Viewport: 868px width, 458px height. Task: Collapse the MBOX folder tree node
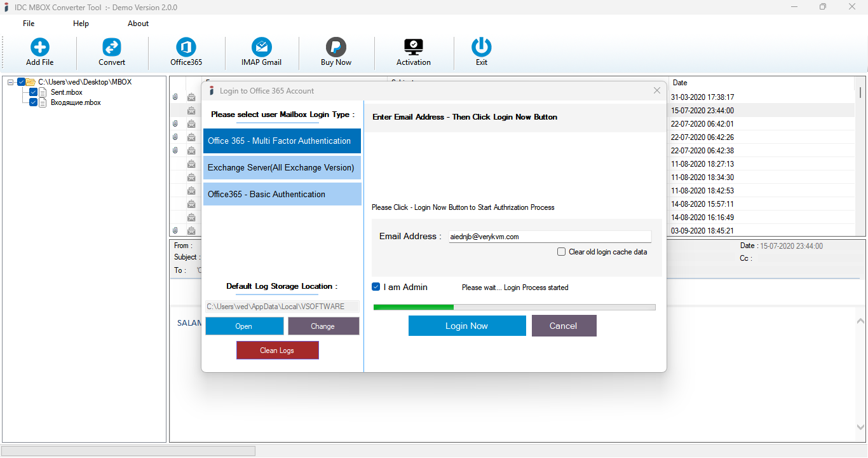[x=11, y=82]
